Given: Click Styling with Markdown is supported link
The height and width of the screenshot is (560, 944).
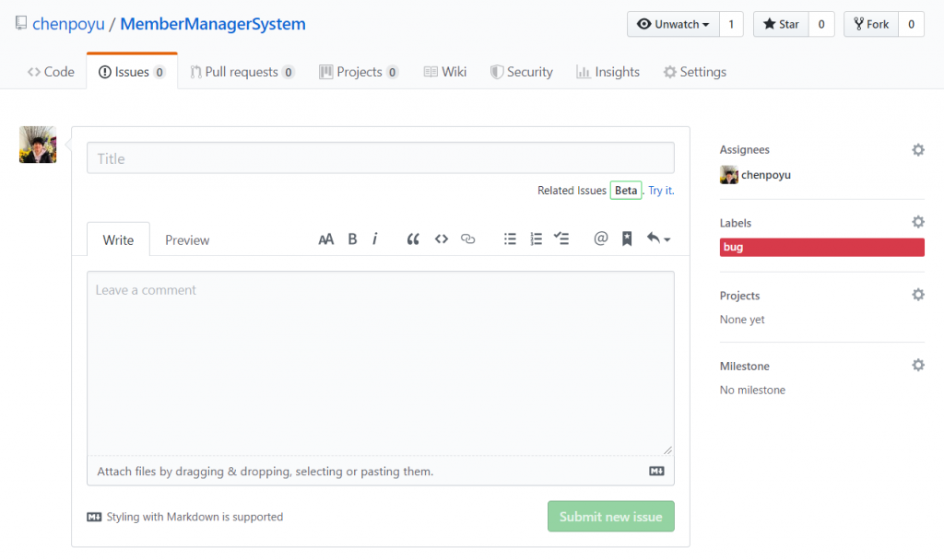Looking at the screenshot, I should point(195,517).
